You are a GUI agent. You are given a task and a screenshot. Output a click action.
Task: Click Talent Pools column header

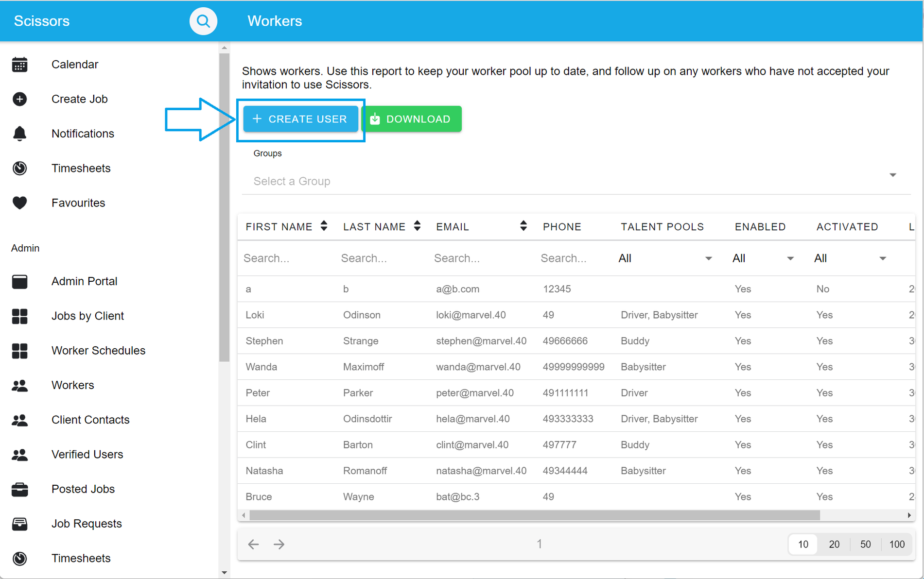[x=662, y=227]
